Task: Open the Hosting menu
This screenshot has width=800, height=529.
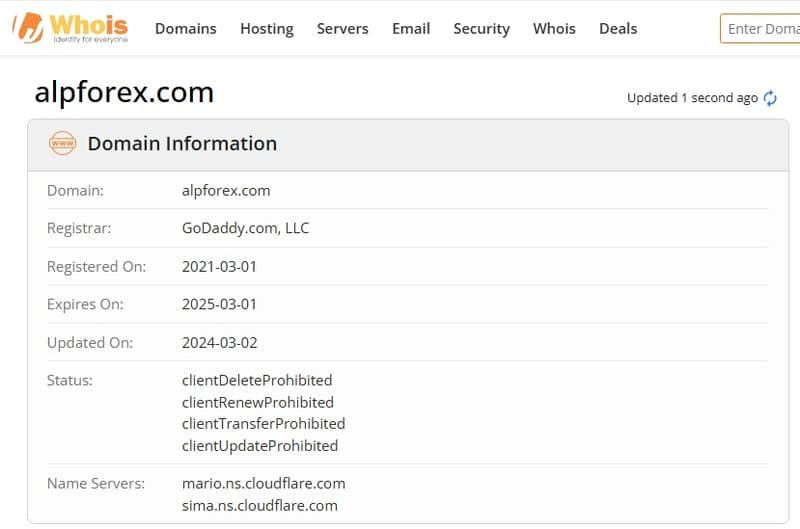Action: tap(267, 28)
